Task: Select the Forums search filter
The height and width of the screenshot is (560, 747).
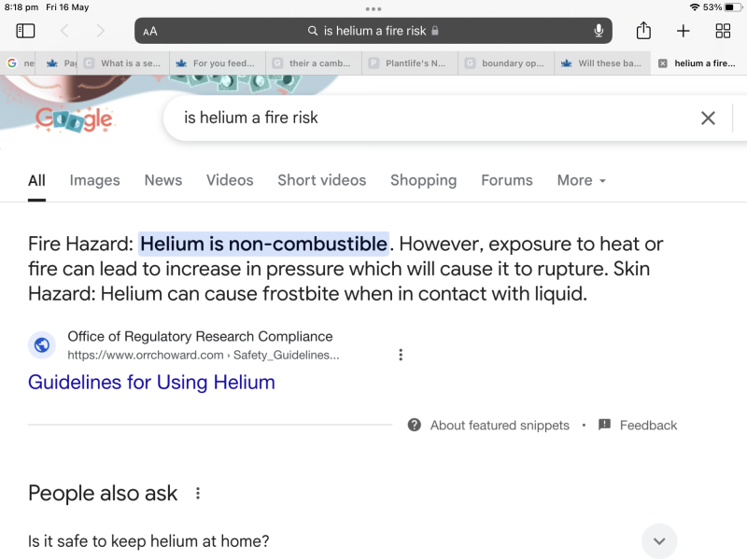Action: tap(506, 180)
